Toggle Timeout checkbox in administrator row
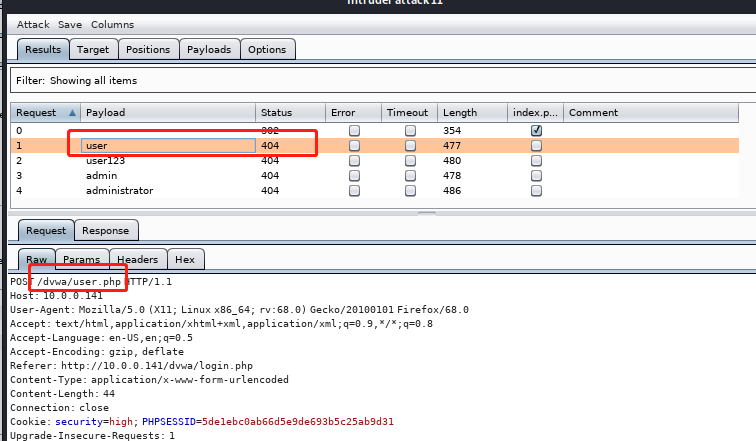This screenshot has height=441, width=756. coord(410,191)
